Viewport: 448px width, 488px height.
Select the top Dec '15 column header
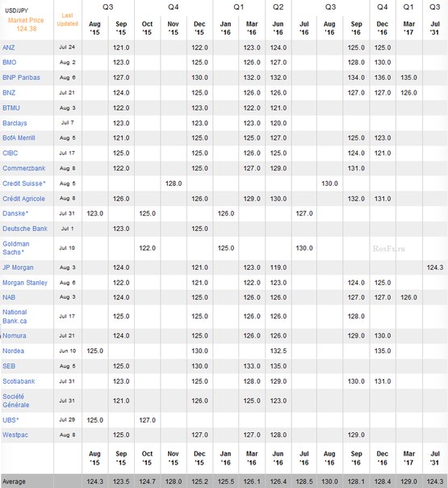tap(199, 28)
